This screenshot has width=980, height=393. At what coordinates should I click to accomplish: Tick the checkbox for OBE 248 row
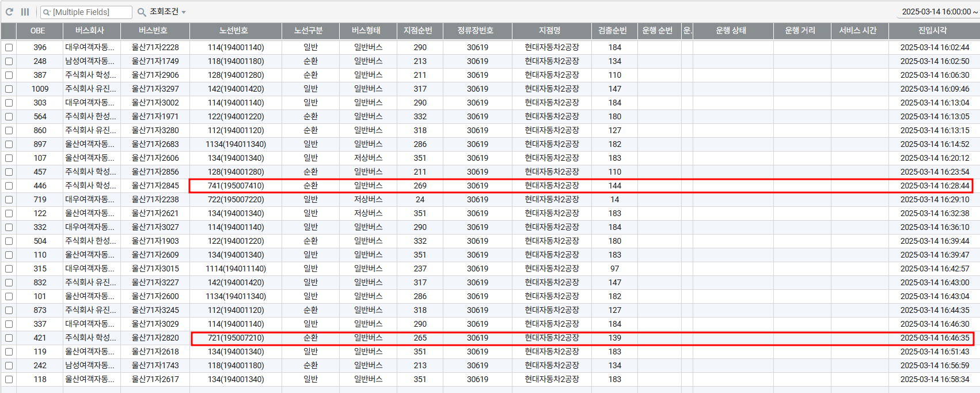click(9, 61)
